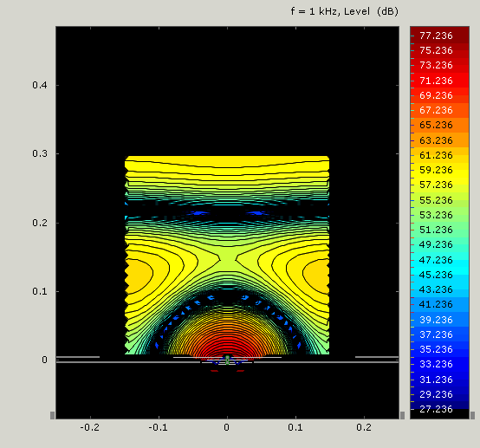
Task: Click the y-axis tick label 0.2
Action: coord(40,223)
